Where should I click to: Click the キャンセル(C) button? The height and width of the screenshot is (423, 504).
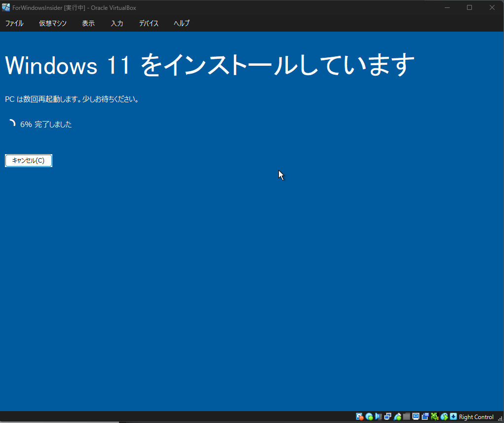point(29,161)
